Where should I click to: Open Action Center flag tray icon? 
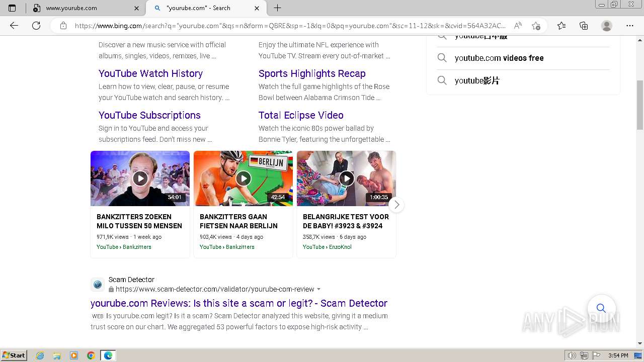click(x=596, y=355)
